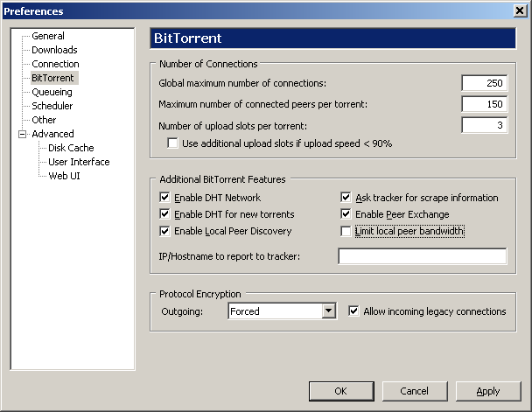The image size is (532, 412).
Task: Uncheck Allow incoming legacy connections
Action: (x=353, y=311)
